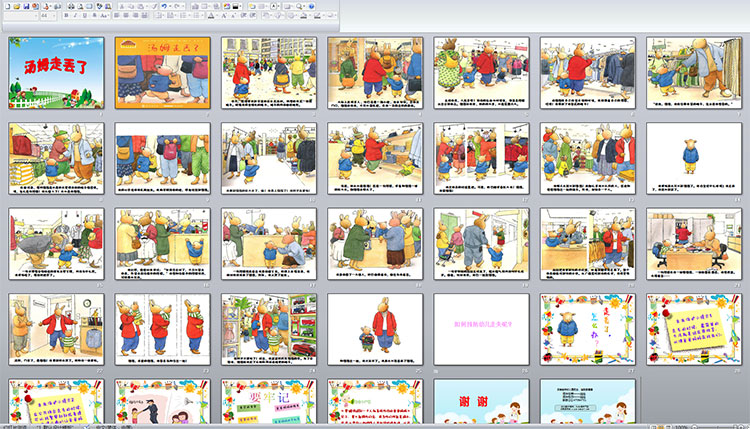Screen dimensions: 750x429
Task: Click the blue Help question-mark icon
Action: (311, 7)
